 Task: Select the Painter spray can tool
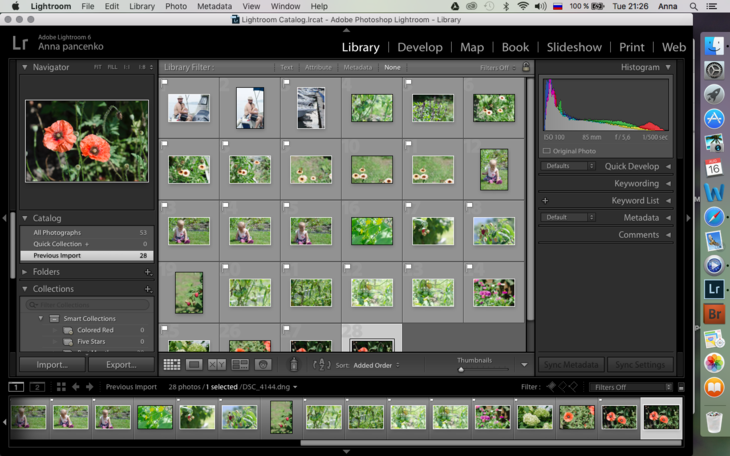tap(294, 365)
